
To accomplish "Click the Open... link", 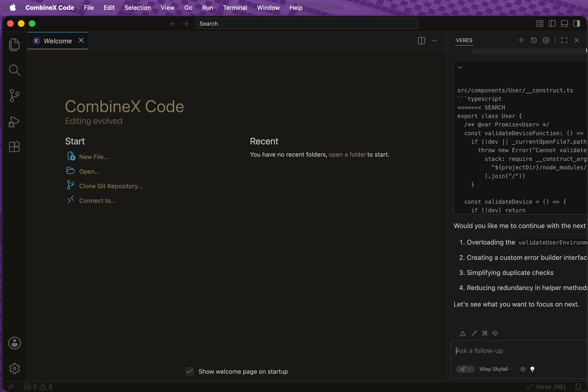I will (90, 172).
